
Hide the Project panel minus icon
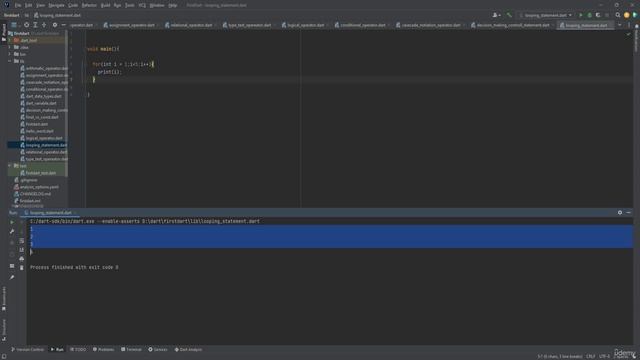tap(63, 25)
